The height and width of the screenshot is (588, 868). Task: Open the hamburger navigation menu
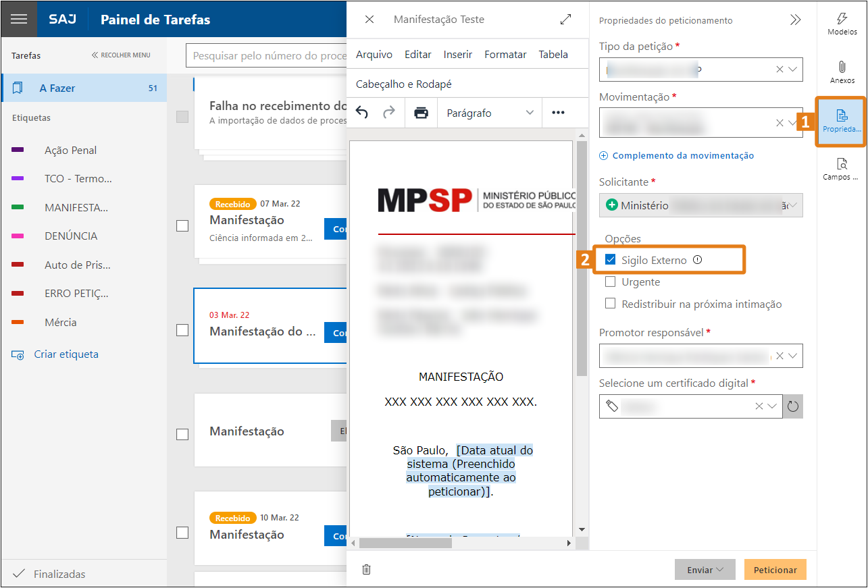[x=18, y=18]
